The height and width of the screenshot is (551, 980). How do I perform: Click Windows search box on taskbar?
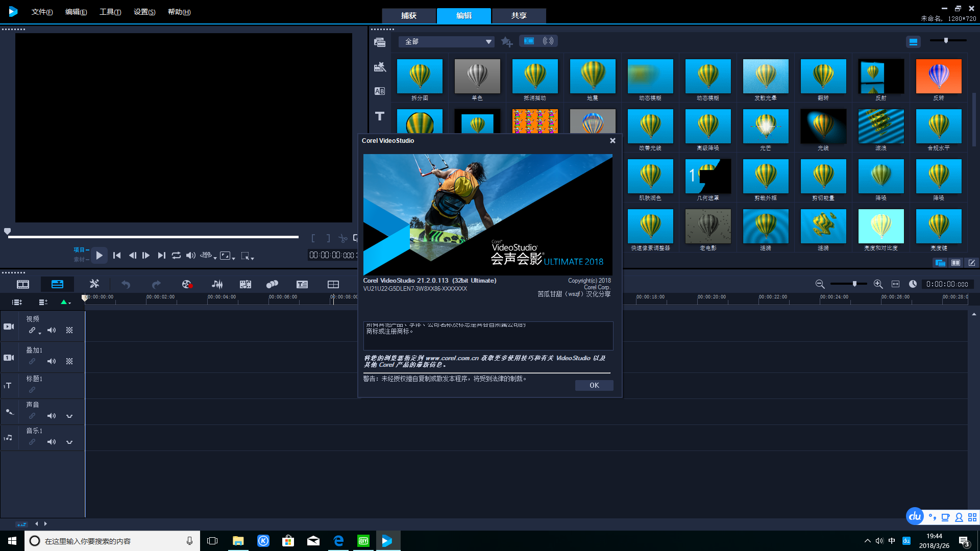tap(111, 541)
